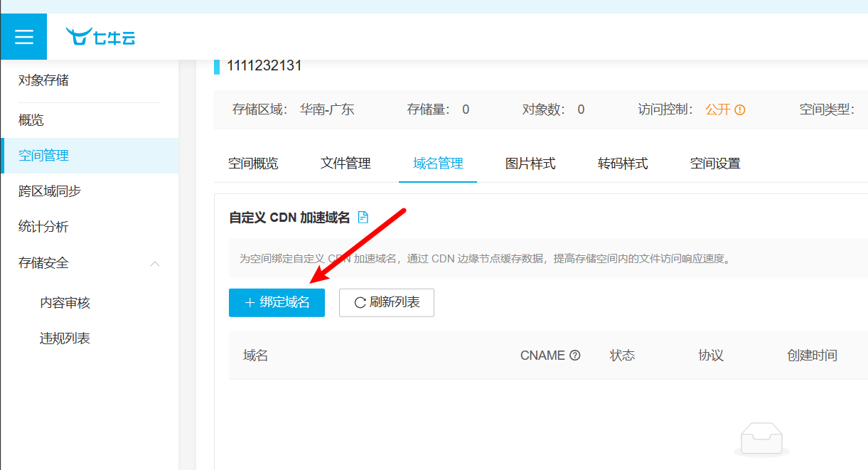
Task: Collapse the 存储安全 section chevron
Action: [155, 264]
